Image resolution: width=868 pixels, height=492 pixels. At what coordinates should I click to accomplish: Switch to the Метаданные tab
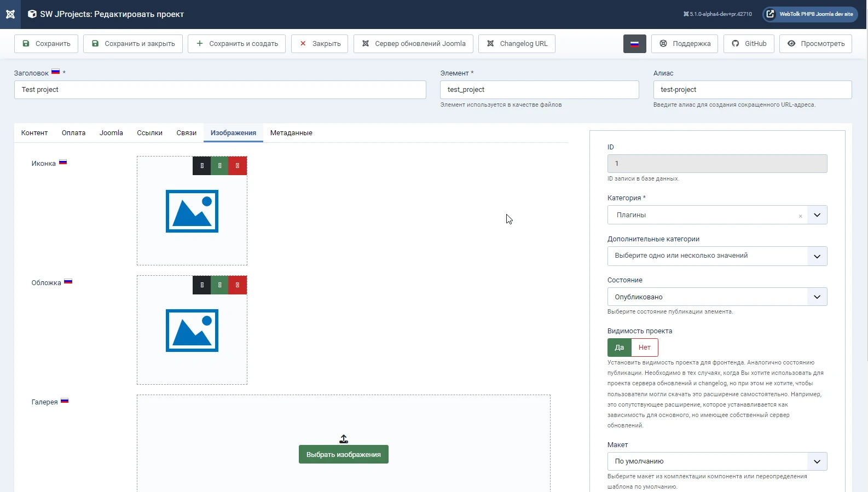click(291, 133)
